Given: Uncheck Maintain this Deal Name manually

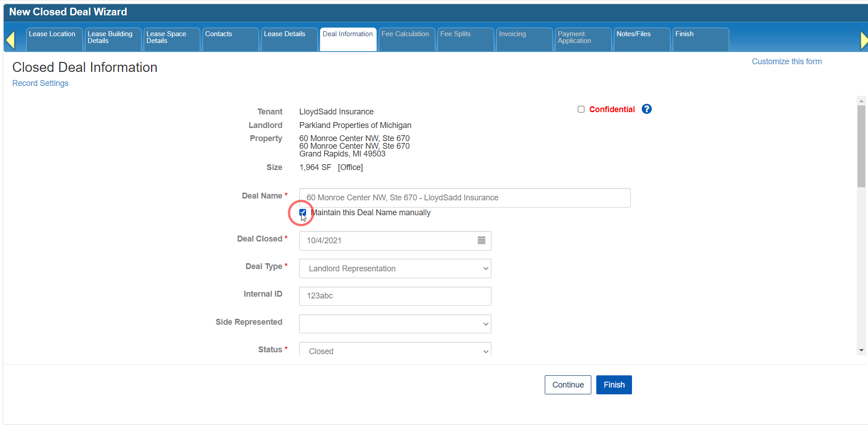Looking at the screenshot, I should click(x=303, y=213).
